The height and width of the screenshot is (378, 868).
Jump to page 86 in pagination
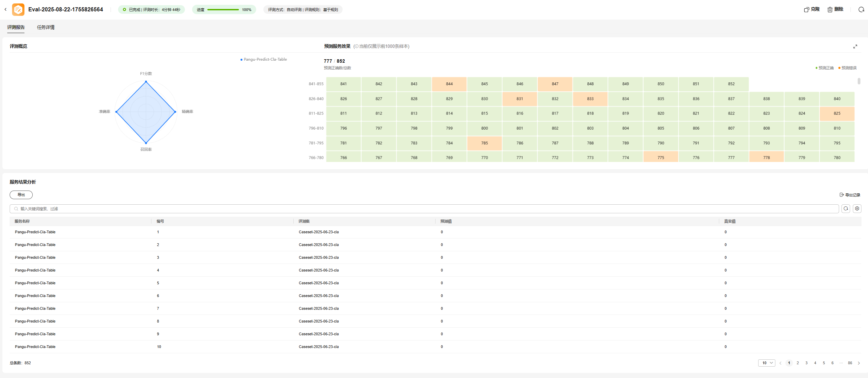point(850,363)
